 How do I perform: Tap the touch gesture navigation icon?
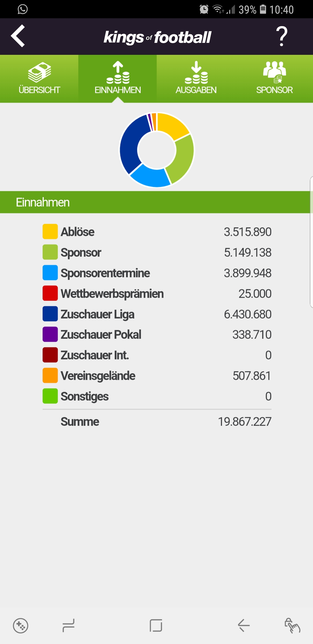click(292, 626)
